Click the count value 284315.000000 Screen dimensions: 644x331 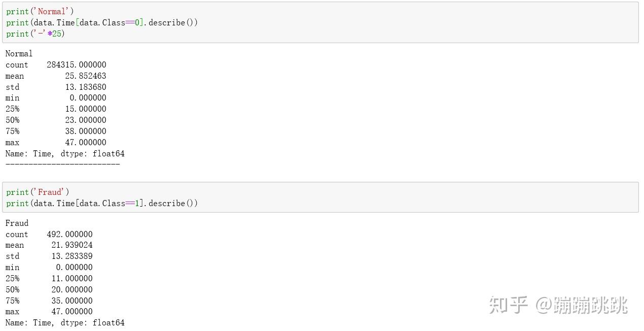(77, 64)
